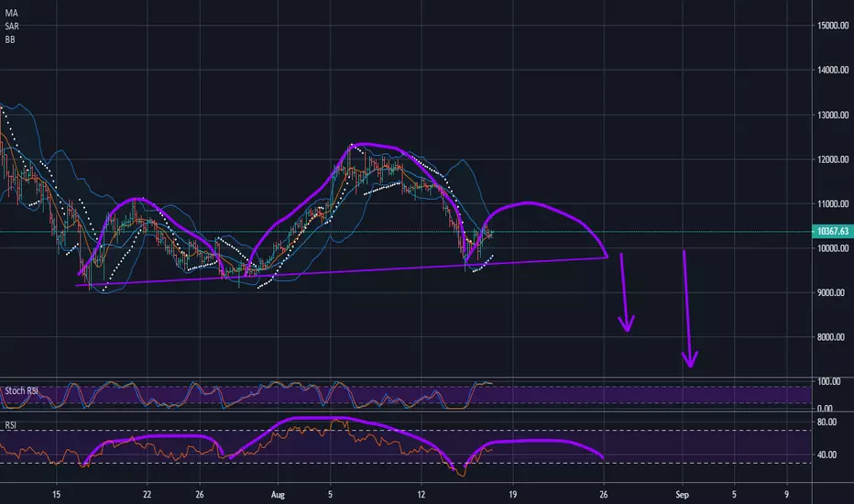Click the 12000.00 price axis label

[833, 159]
